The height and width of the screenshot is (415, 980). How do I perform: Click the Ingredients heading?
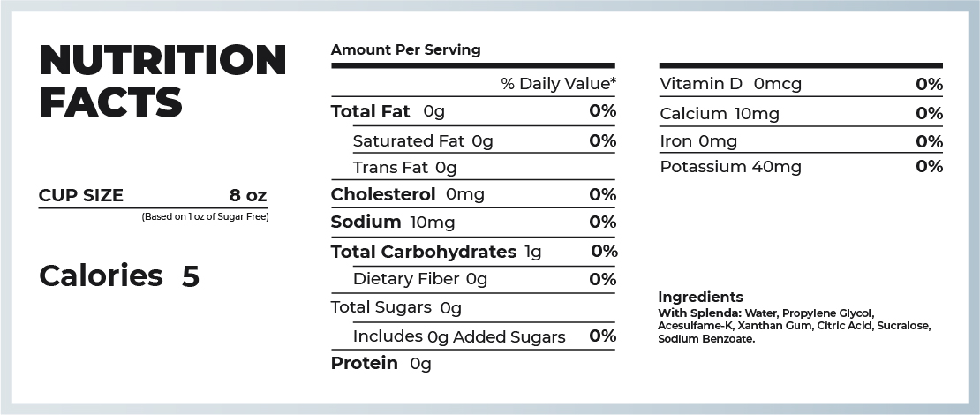700,298
